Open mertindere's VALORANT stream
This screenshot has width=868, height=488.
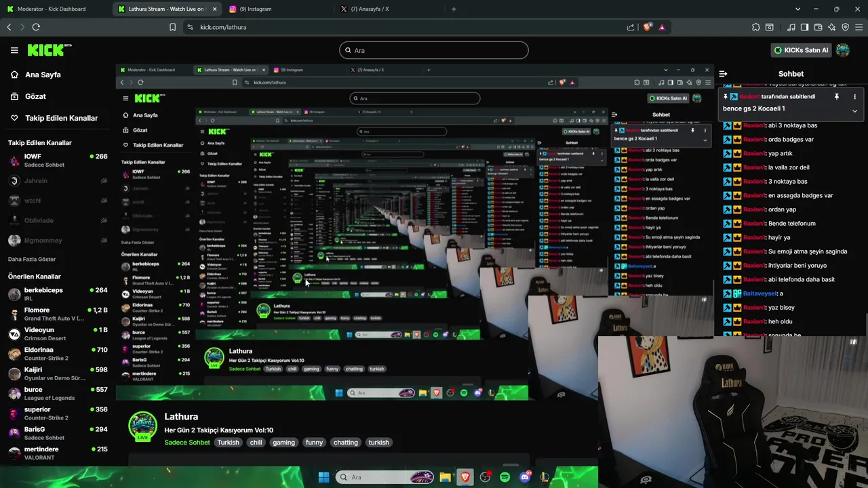tap(58, 453)
